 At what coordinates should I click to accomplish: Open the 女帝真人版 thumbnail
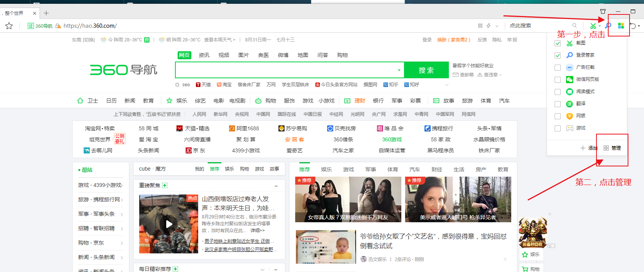click(348, 199)
